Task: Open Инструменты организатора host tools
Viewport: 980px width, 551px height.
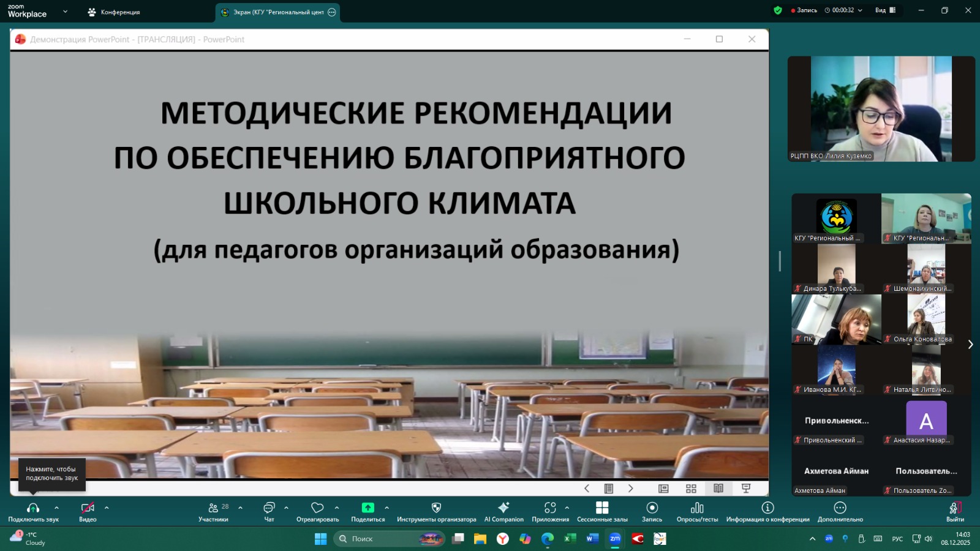Action: coord(436,511)
